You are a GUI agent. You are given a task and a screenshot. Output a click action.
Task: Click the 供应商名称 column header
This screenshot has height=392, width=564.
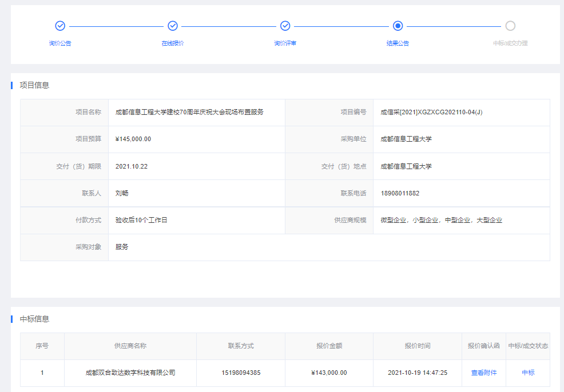click(x=130, y=346)
